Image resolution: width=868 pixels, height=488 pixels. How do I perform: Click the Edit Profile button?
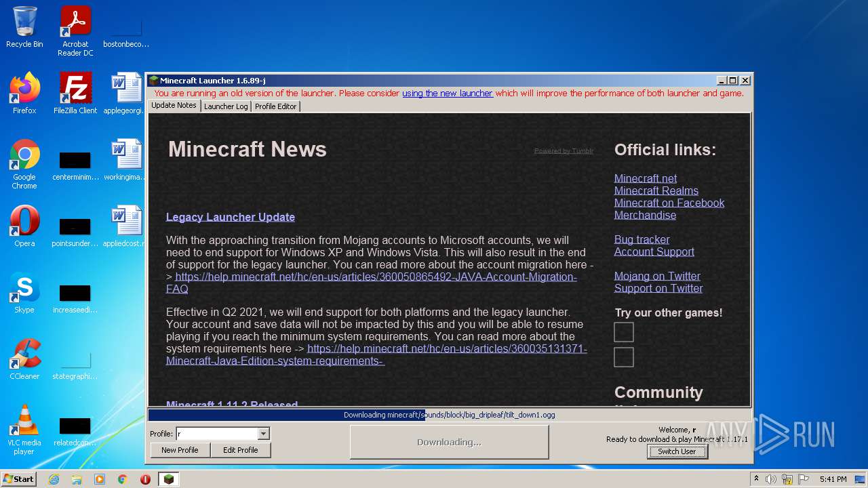tap(240, 450)
